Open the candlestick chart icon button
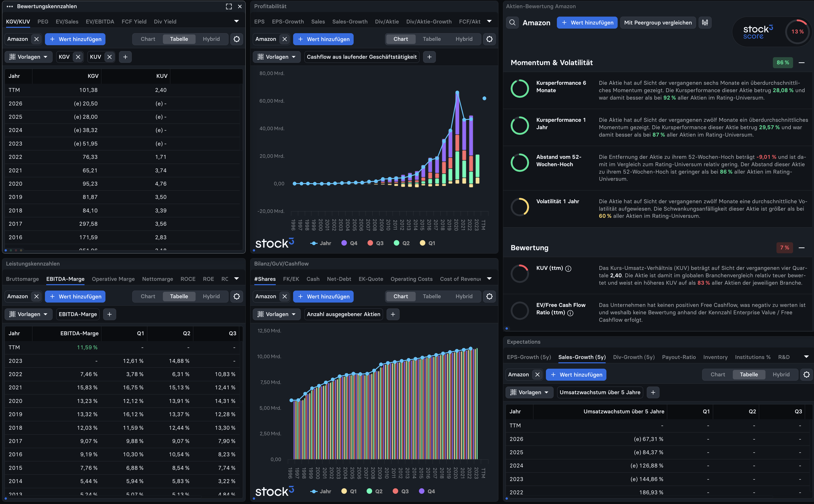Screen dimensions: 814x504 [x=705, y=23]
